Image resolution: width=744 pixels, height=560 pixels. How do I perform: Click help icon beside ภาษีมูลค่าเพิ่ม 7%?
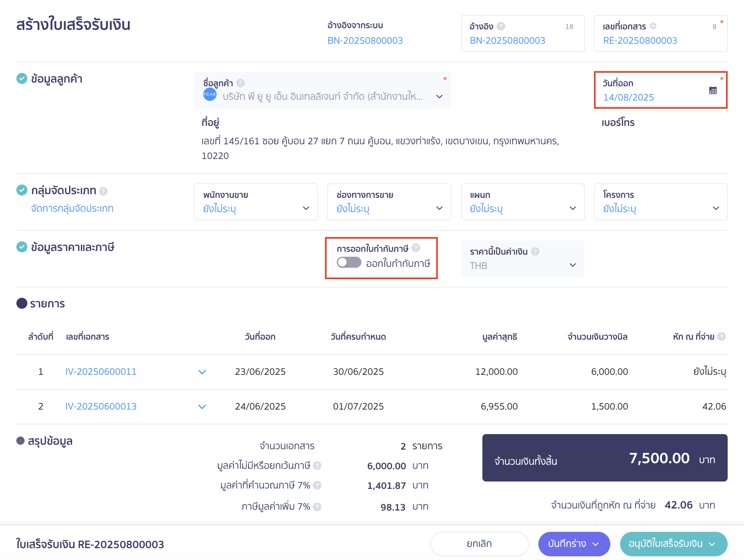[317, 506]
